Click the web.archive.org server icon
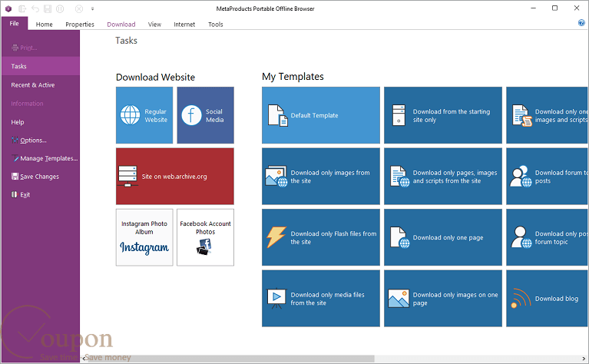 point(127,176)
